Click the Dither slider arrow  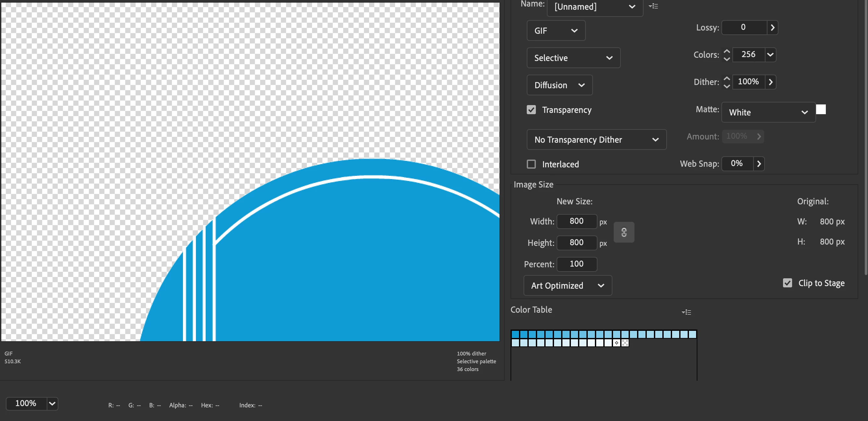click(770, 82)
